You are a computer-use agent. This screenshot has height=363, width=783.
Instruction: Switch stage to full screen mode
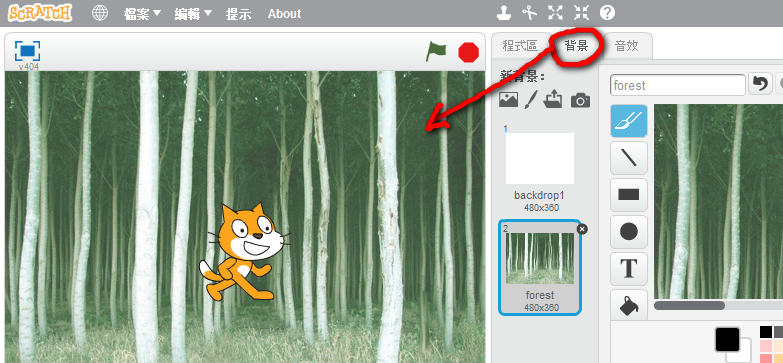(27, 51)
